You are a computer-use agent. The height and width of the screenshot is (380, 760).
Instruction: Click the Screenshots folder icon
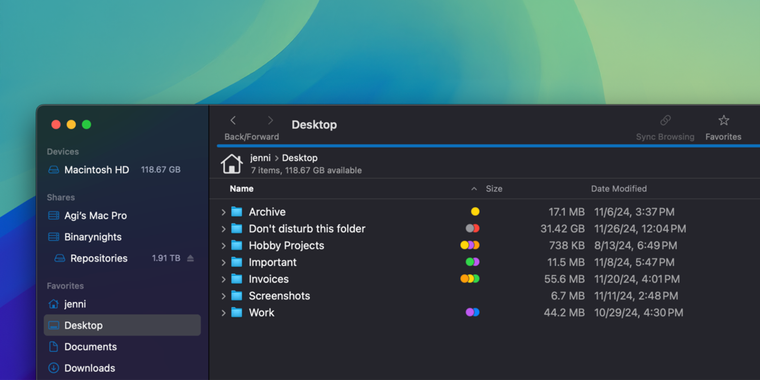tap(237, 296)
